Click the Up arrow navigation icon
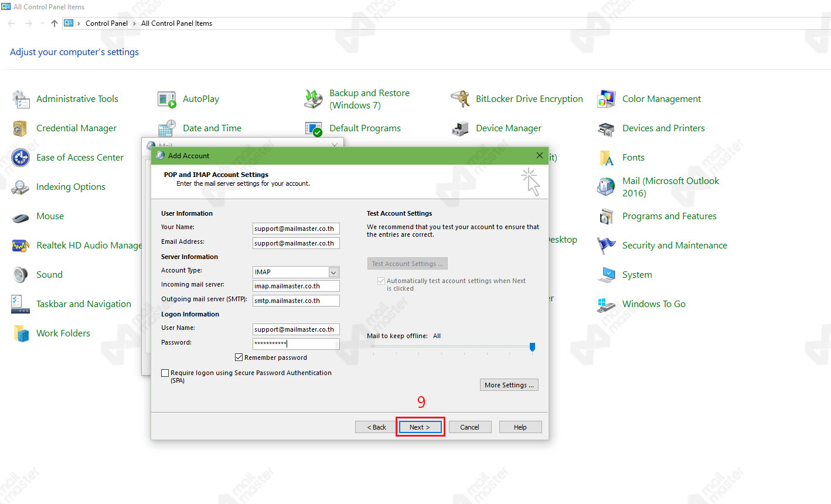 point(55,23)
